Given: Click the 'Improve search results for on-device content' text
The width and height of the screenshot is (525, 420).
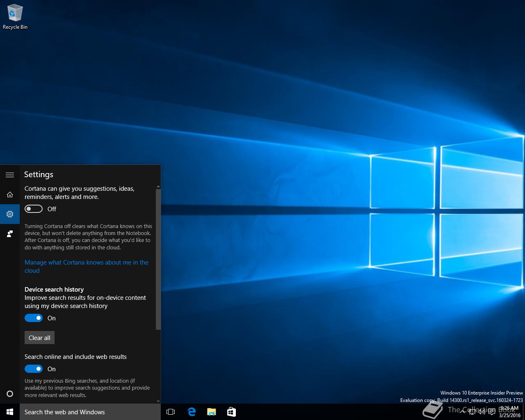Looking at the screenshot, I should (85, 301).
